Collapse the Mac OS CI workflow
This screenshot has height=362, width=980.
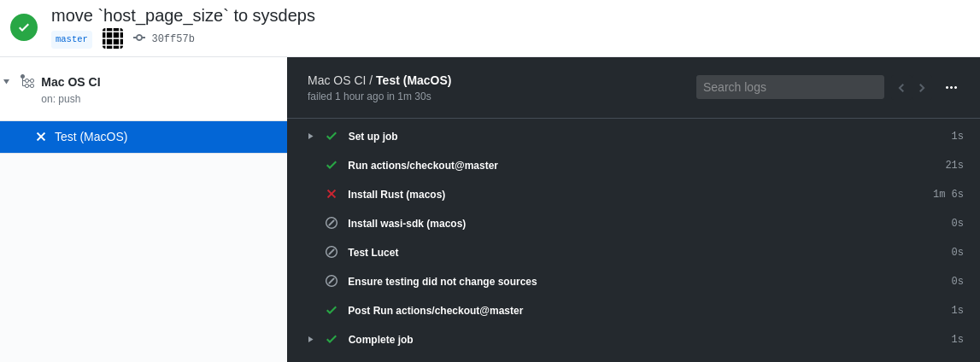click(7, 82)
